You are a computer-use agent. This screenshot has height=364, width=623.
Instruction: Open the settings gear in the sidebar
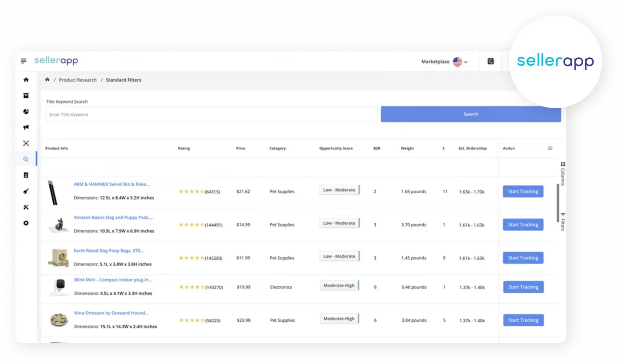tap(26, 223)
